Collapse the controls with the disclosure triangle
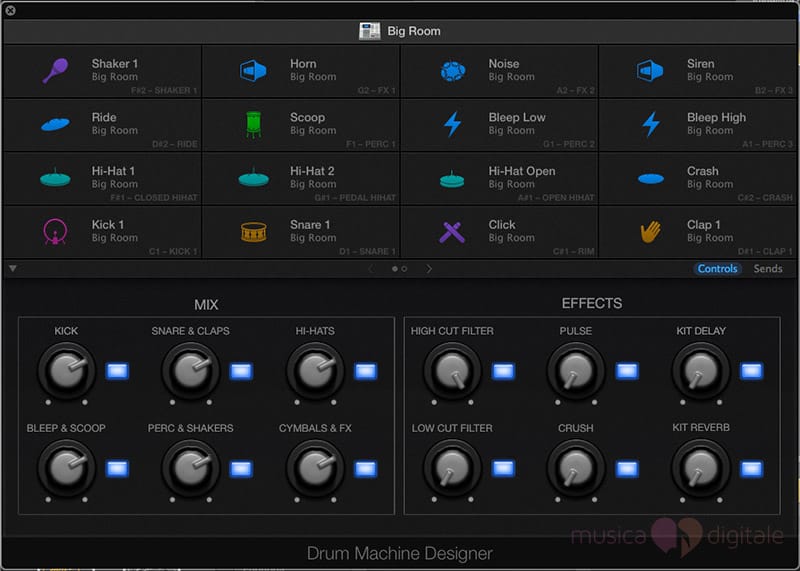This screenshot has height=571, width=800. pyautogui.click(x=13, y=268)
